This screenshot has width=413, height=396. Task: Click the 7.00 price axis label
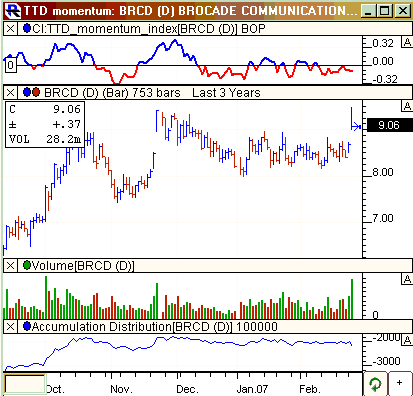(383, 218)
